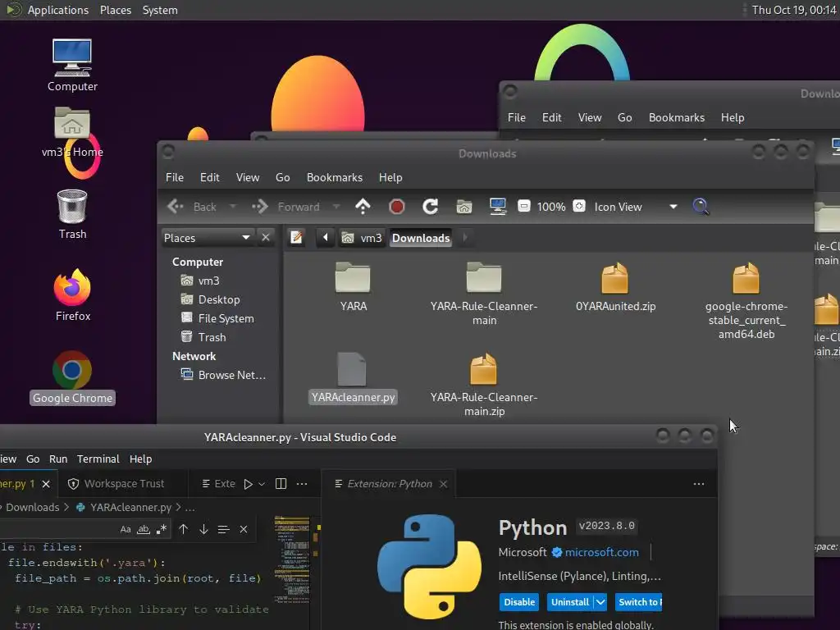840x630 pixels.
Task: Disable the Python extension
Action: coord(519,602)
